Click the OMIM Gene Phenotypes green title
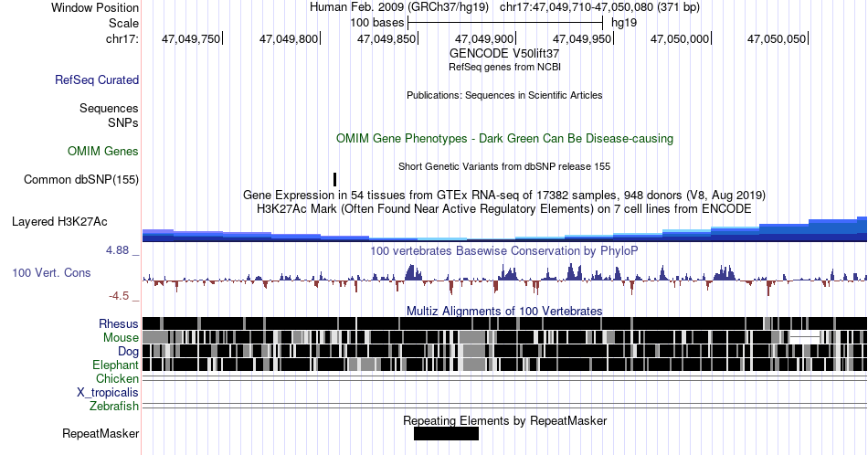 [504, 138]
